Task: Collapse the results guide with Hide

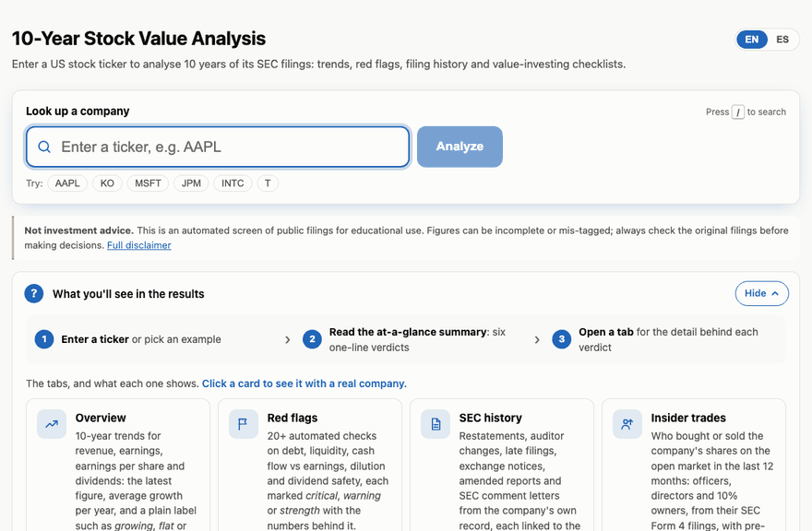Action: [762, 293]
